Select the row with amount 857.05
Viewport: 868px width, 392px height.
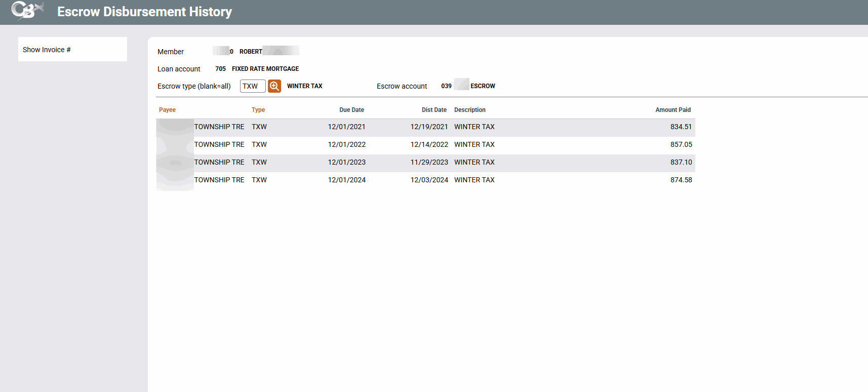coord(681,145)
